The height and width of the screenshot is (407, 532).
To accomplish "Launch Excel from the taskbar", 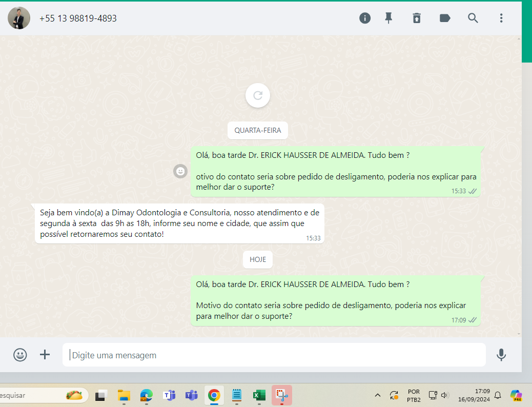I will point(258,395).
